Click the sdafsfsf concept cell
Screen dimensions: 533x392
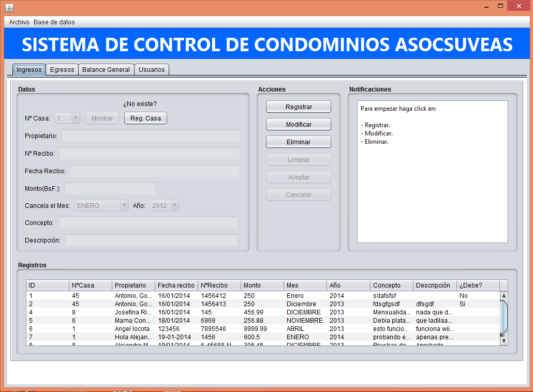coord(392,295)
